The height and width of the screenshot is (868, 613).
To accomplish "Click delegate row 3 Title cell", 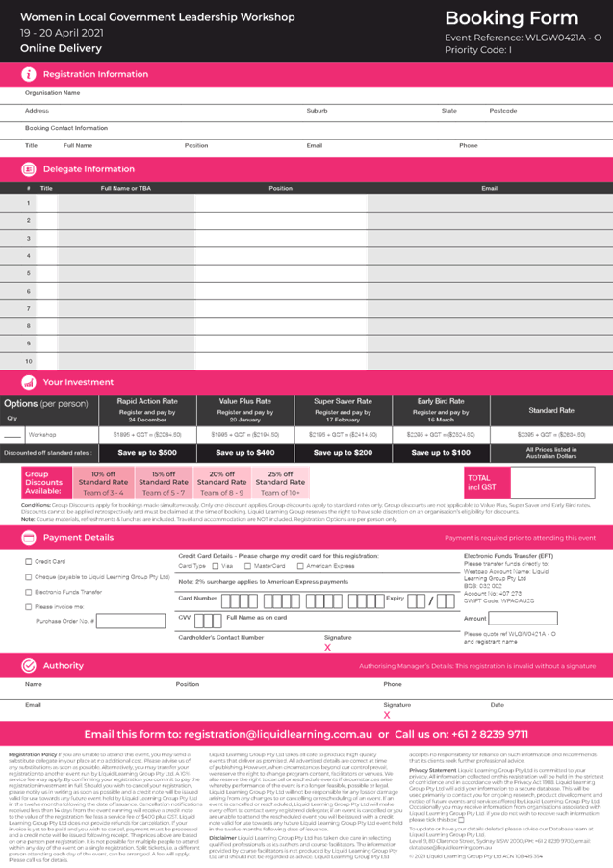I will [x=46, y=238].
